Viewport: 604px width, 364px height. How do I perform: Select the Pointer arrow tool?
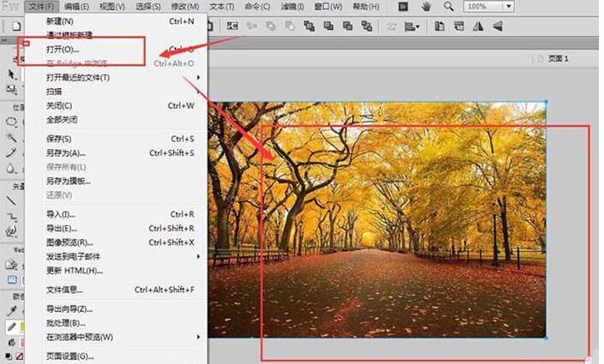(11, 74)
